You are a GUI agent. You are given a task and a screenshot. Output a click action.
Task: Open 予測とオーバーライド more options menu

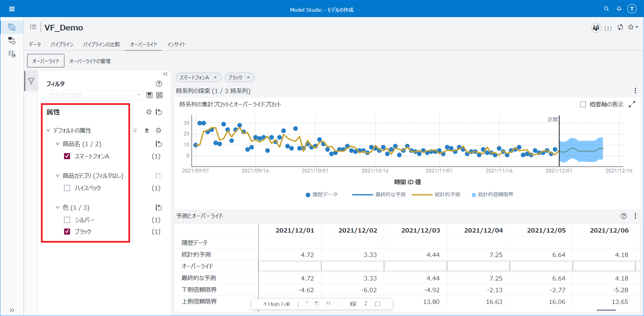[635, 216]
